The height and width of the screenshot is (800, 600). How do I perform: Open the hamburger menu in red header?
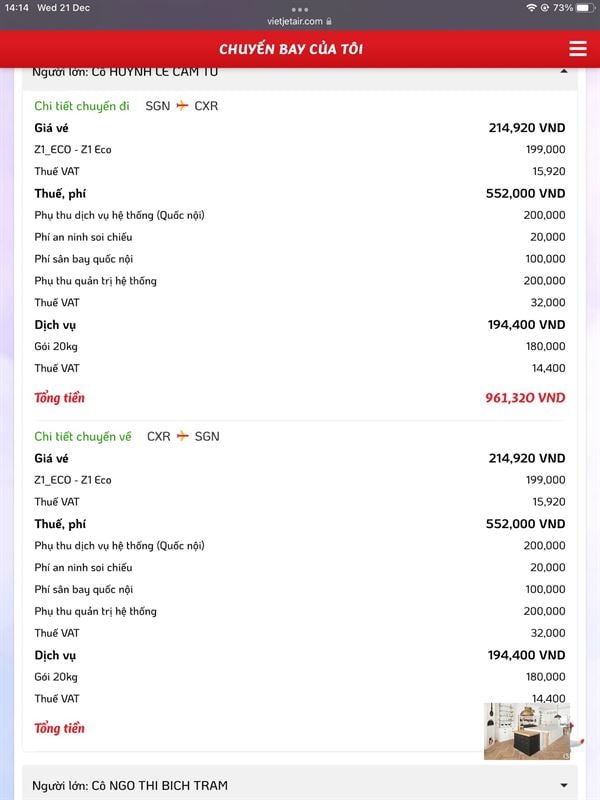577,49
